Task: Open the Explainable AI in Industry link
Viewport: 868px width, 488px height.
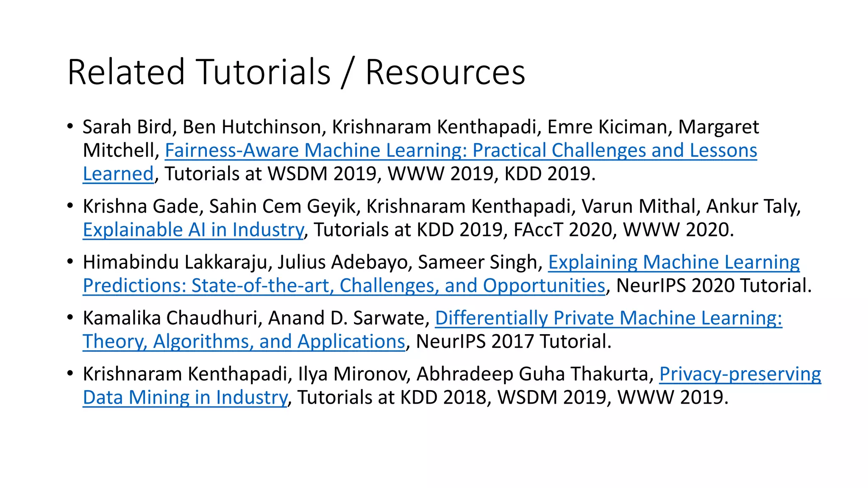Action: pyautogui.click(x=193, y=230)
